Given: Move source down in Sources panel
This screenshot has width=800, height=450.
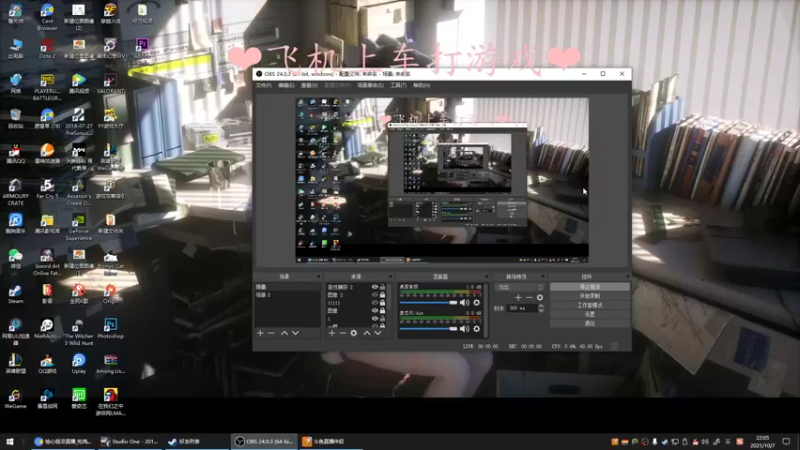Looking at the screenshot, I should click(378, 333).
